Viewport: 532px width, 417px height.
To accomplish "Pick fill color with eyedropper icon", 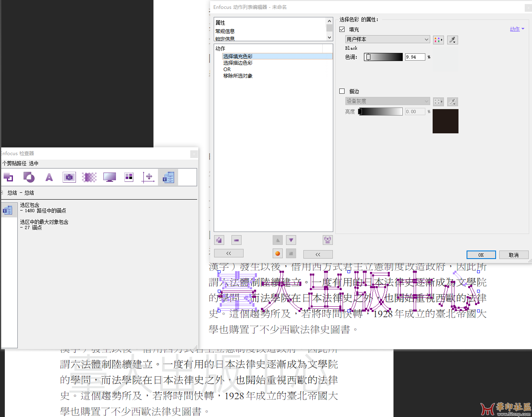I will tap(452, 40).
